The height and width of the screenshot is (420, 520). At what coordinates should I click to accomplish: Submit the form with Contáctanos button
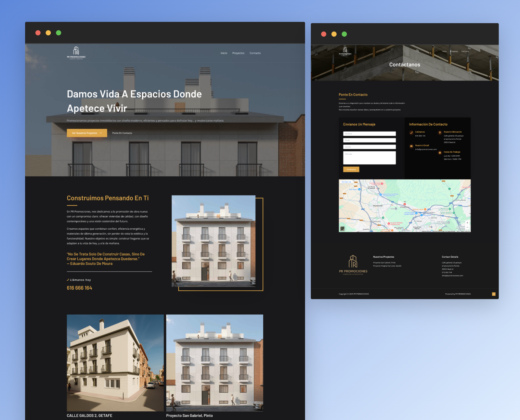pos(351,169)
